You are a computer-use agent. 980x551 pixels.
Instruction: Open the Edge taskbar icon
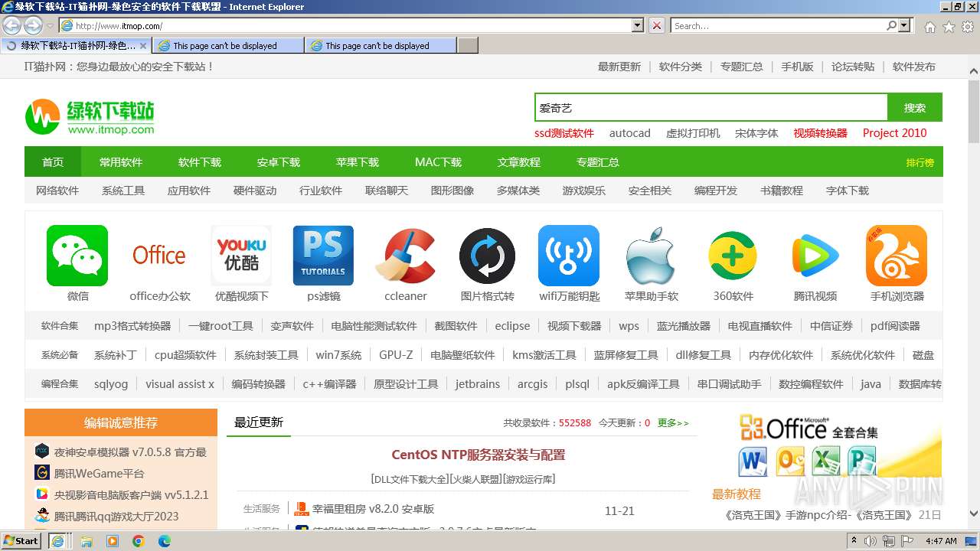click(164, 541)
